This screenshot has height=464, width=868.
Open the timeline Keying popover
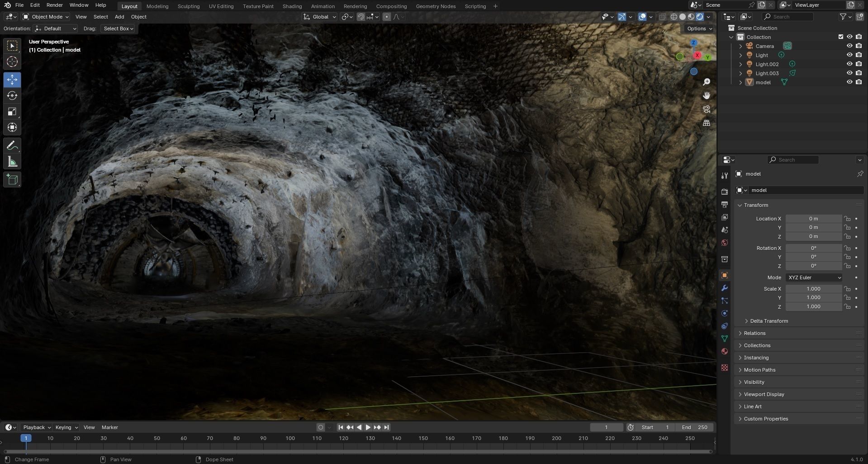(66, 427)
